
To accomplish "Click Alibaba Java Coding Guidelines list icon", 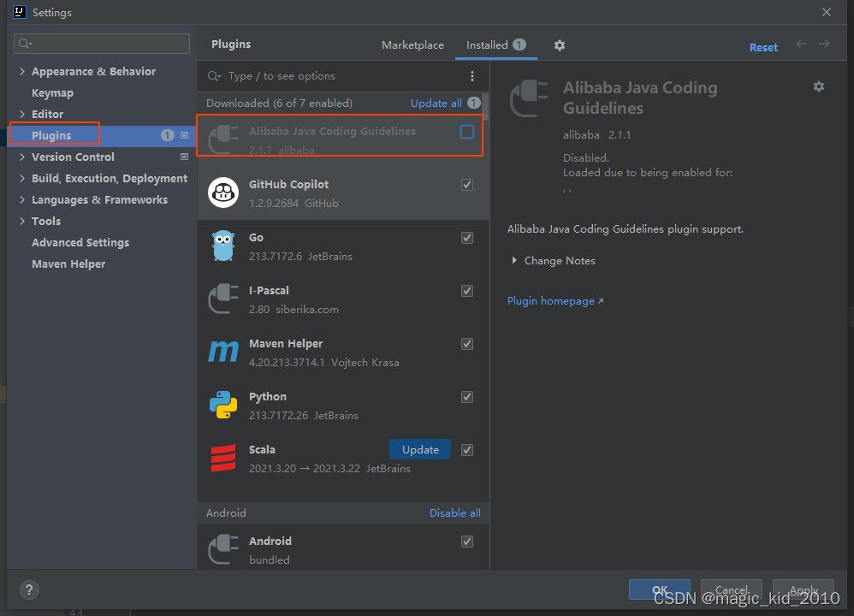I will click(x=223, y=140).
